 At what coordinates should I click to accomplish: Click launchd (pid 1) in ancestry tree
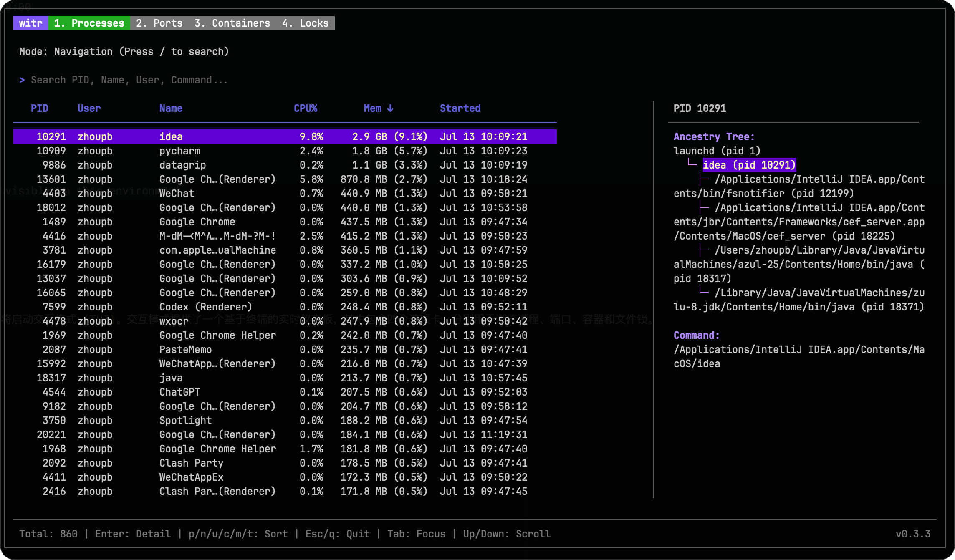pyautogui.click(x=717, y=151)
